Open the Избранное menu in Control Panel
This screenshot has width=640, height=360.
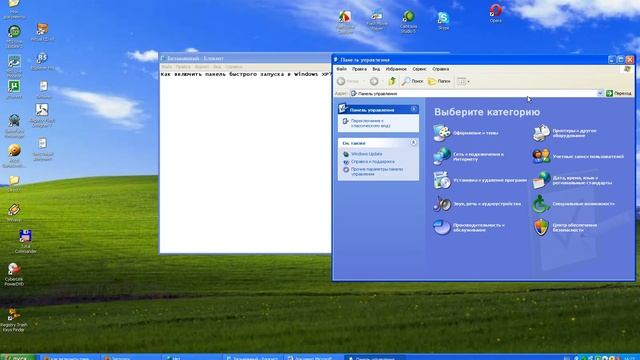pyautogui.click(x=396, y=69)
